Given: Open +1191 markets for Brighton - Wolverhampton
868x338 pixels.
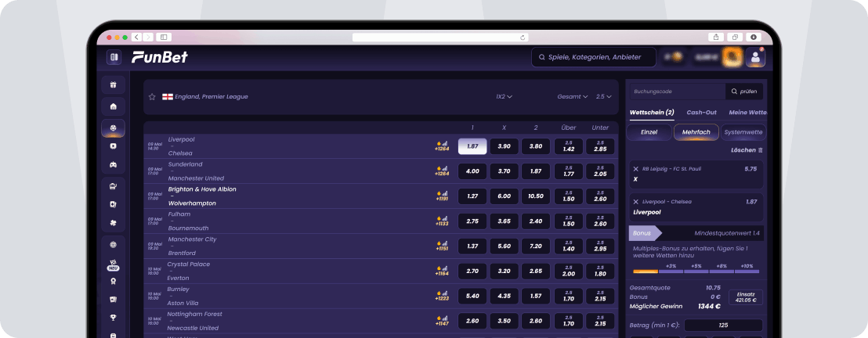Looking at the screenshot, I should click(442, 199).
